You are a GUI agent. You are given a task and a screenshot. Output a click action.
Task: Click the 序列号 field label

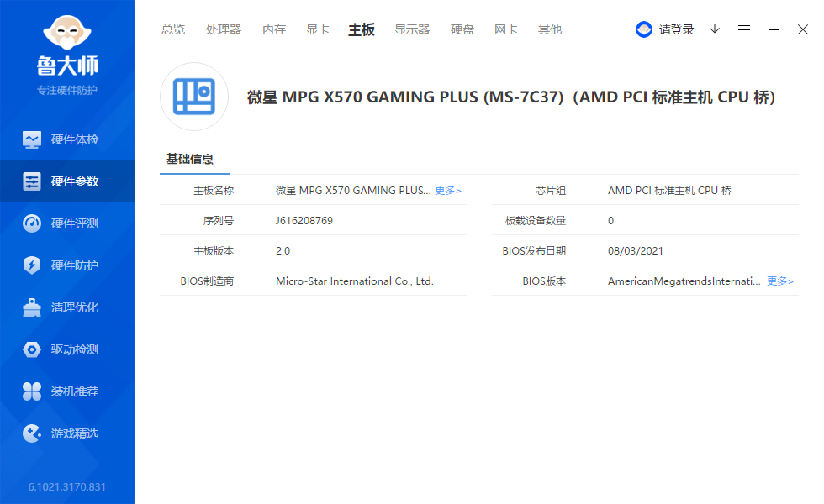pyautogui.click(x=219, y=220)
